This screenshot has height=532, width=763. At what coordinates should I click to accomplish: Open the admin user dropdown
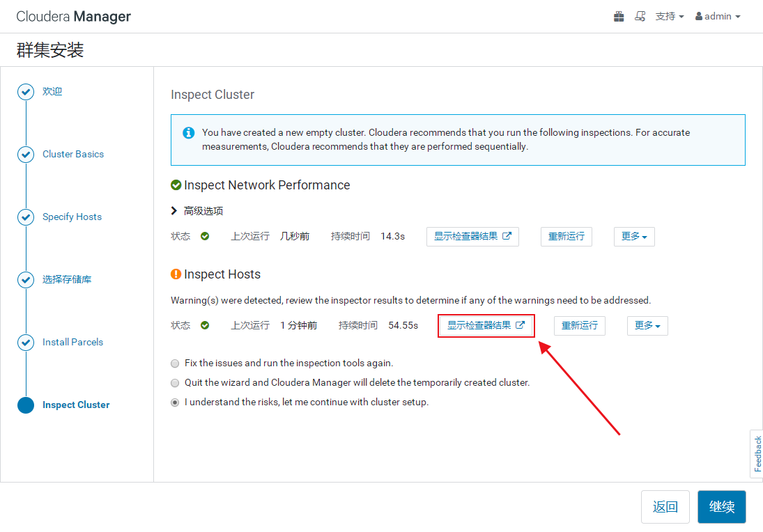pyautogui.click(x=718, y=17)
